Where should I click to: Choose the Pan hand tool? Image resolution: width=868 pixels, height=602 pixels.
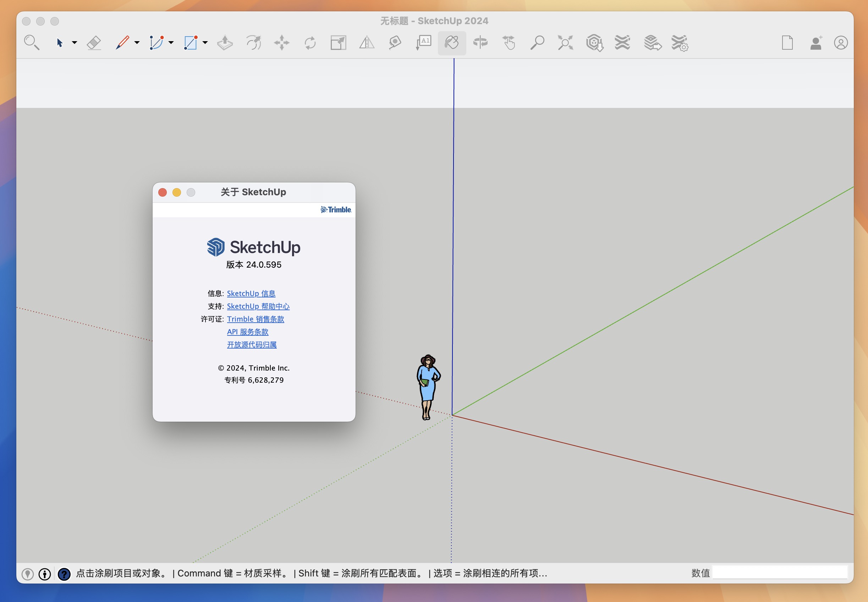(509, 43)
